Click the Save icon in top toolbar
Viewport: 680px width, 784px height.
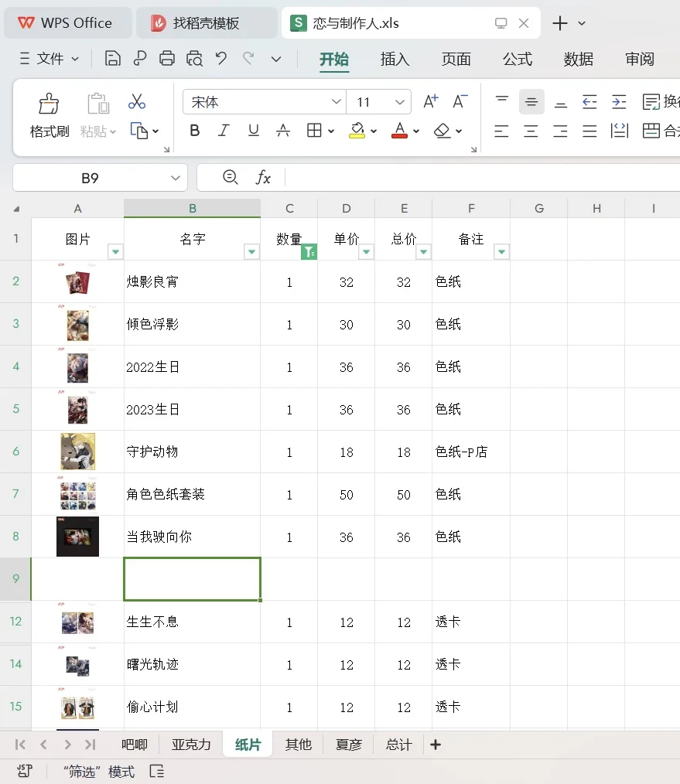click(113, 57)
